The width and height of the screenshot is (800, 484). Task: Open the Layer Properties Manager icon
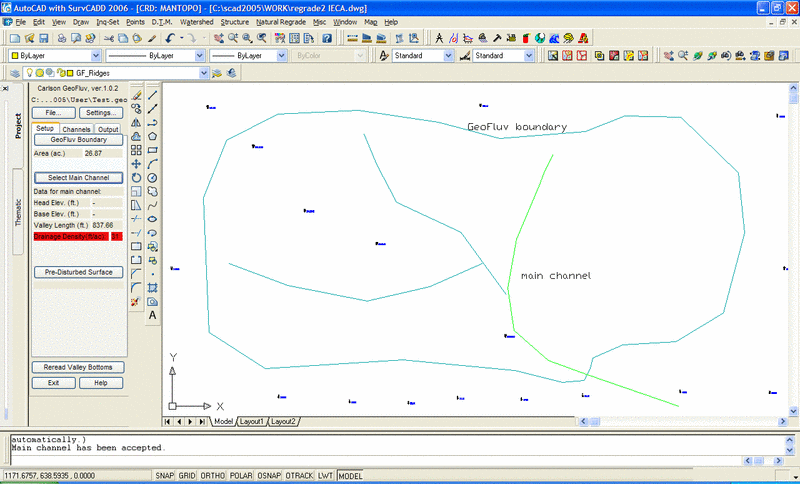[x=15, y=73]
